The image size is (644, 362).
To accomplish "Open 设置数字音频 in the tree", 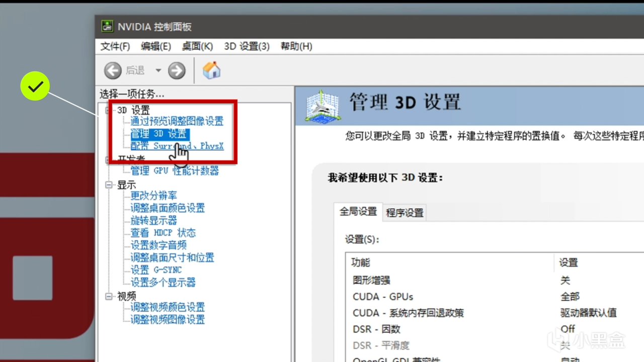I will pyautogui.click(x=158, y=245).
